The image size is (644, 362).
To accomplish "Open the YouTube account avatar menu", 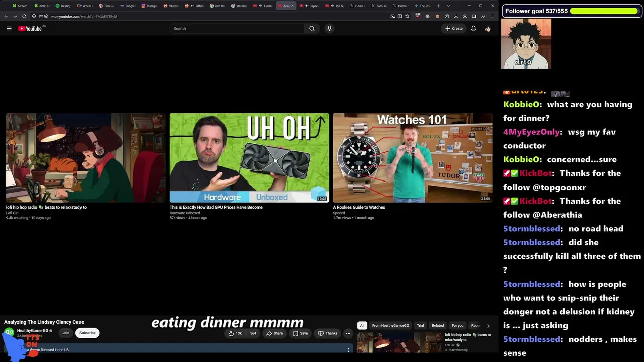I will tap(488, 29).
